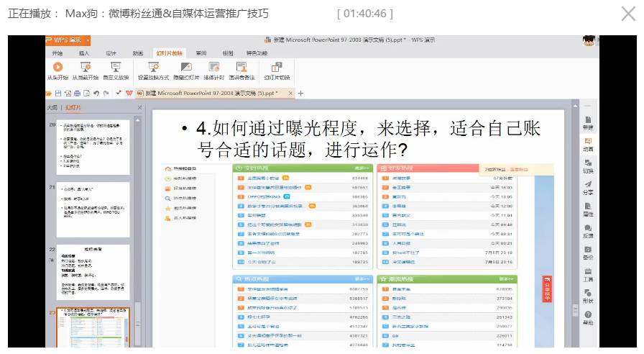Switch slide panel to 大纲 outline view
The width and height of the screenshot is (644, 354).
pyautogui.click(x=52, y=107)
